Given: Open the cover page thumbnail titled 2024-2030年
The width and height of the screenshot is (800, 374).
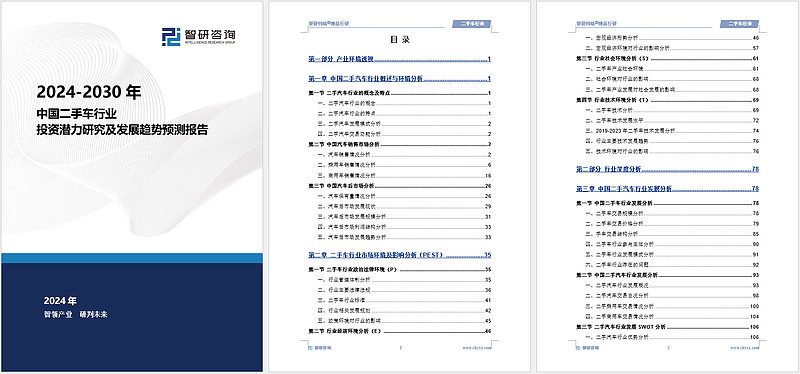Looking at the screenshot, I should click(x=132, y=186).
